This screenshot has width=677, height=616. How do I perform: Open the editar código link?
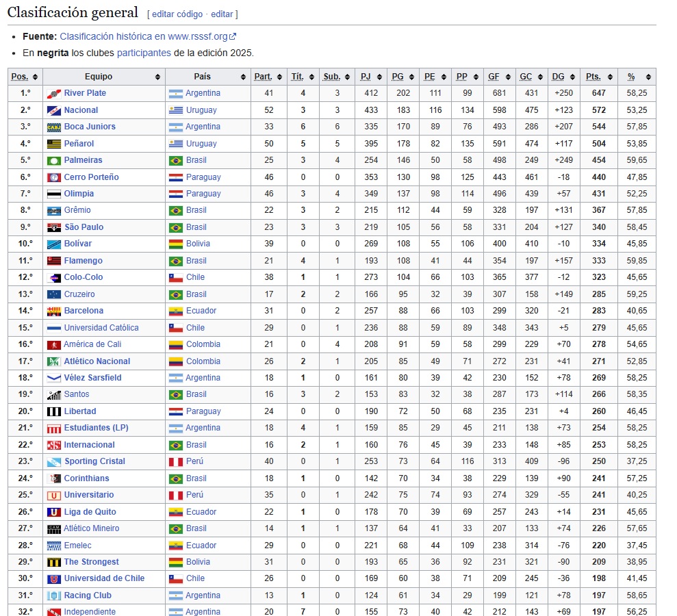pyautogui.click(x=177, y=14)
